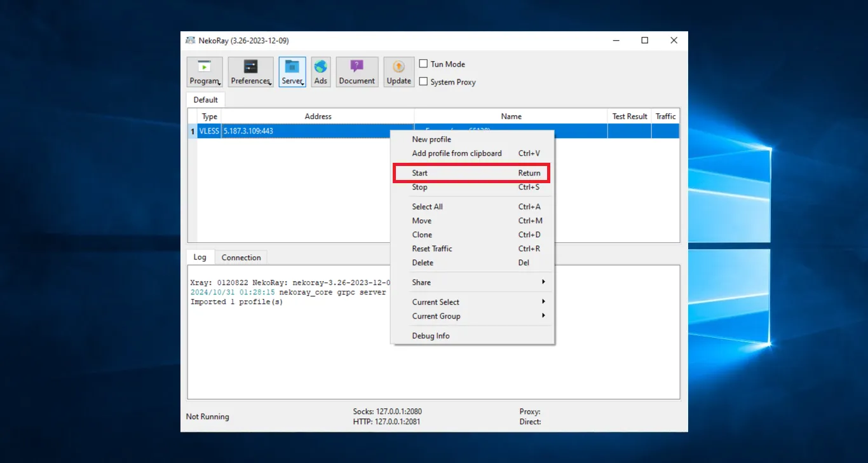Viewport: 868px width, 463px height.
Task: Expand the Share submenu
Action: click(473, 282)
